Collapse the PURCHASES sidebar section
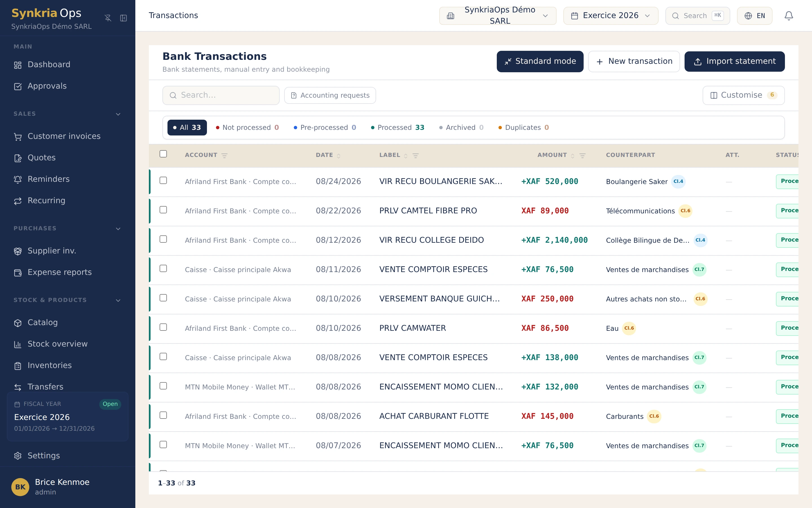The image size is (812, 508). tap(118, 229)
